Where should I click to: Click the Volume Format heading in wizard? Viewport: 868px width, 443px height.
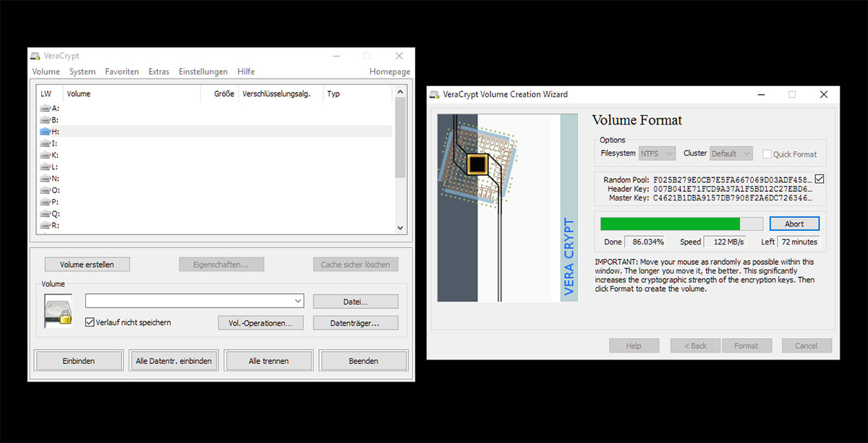[637, 120]
